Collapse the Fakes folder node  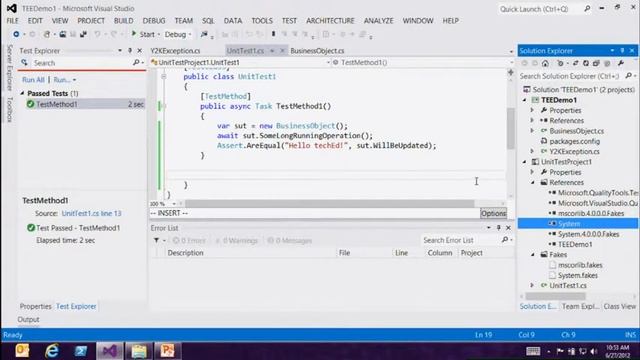point(533,255)
